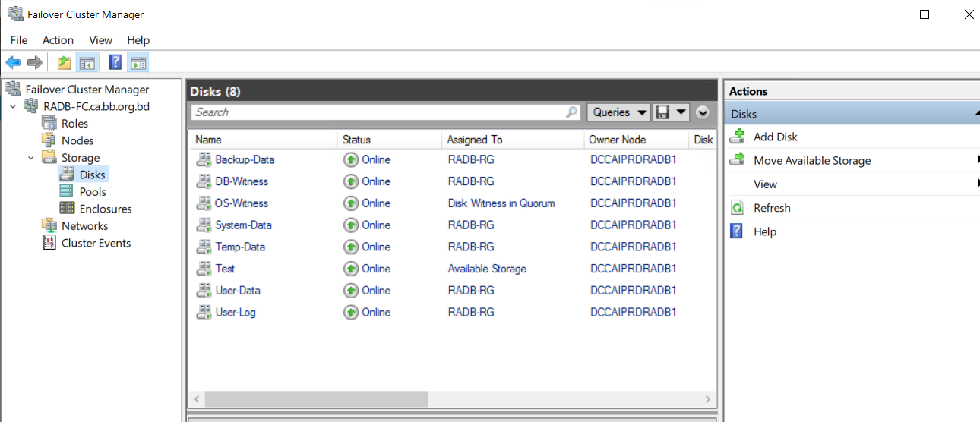Sort by the Status column header
The image size is (980, 422).
(390, 140)
